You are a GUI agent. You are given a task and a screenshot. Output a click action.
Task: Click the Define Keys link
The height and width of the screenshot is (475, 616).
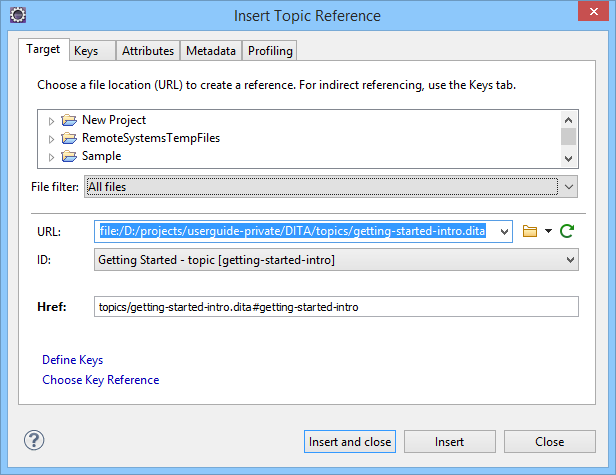click(72, 360)
